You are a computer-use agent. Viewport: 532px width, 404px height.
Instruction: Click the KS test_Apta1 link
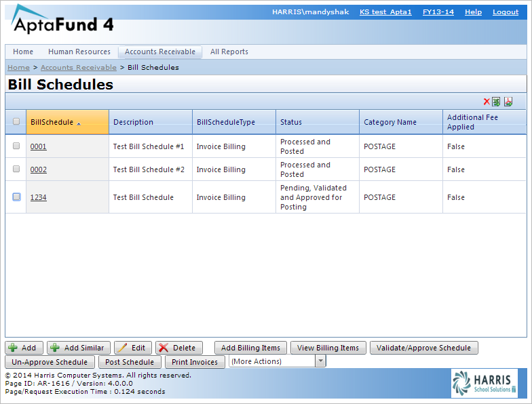click(385, 12)
